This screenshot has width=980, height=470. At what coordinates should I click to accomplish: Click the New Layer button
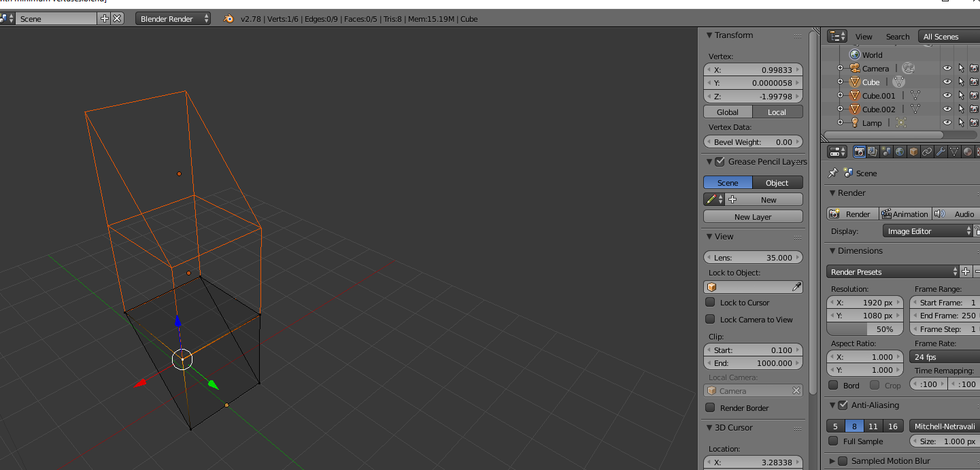pos(753,217)
